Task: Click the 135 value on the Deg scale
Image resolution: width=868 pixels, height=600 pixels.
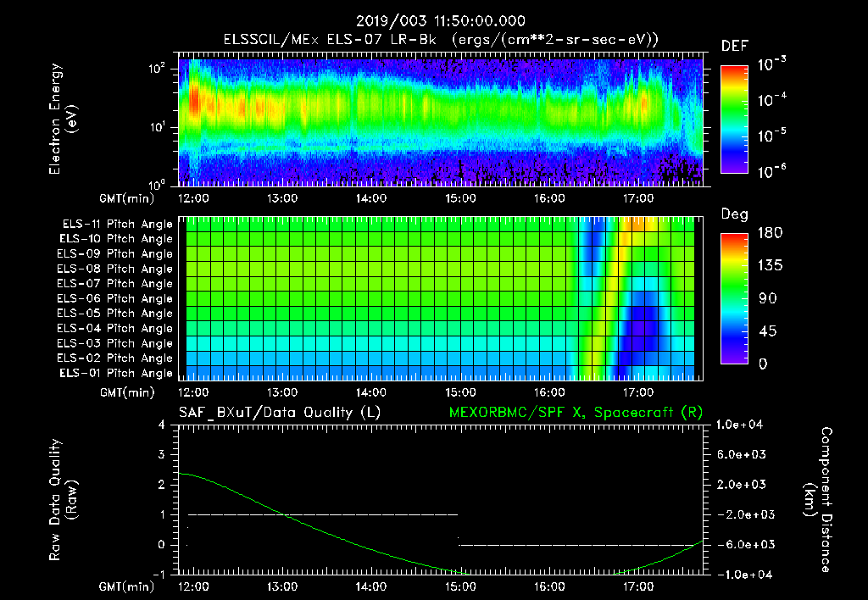Action: (x=771, y=266)
